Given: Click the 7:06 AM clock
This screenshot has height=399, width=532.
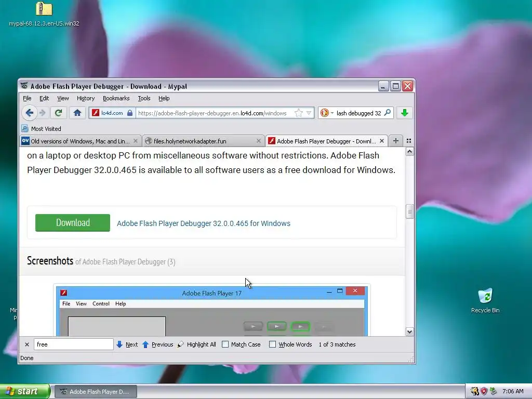Looking at the screenshot, I should [513, 391].
